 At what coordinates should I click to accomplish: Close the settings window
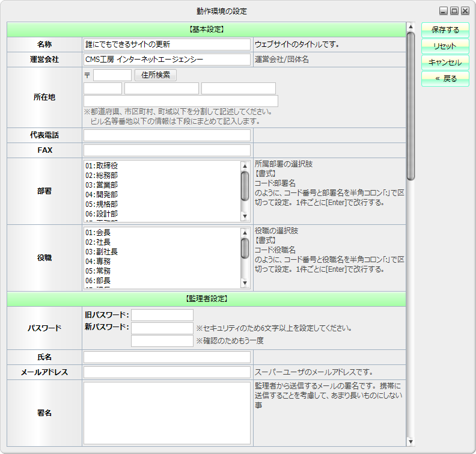465,11
